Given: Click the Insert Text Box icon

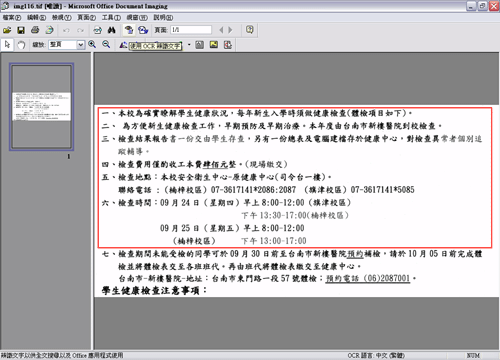Looking at the screenshot, I should point(199,45).
